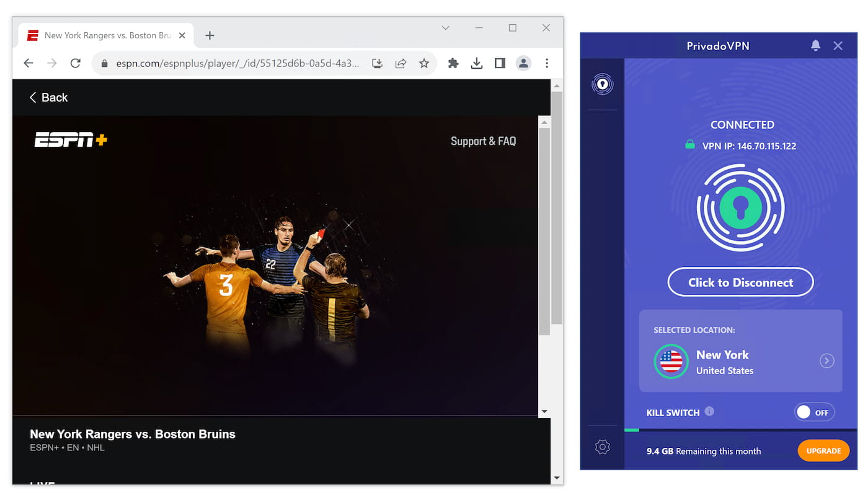
Task: Click the data usage progress bar
Action: pos(741,430)
